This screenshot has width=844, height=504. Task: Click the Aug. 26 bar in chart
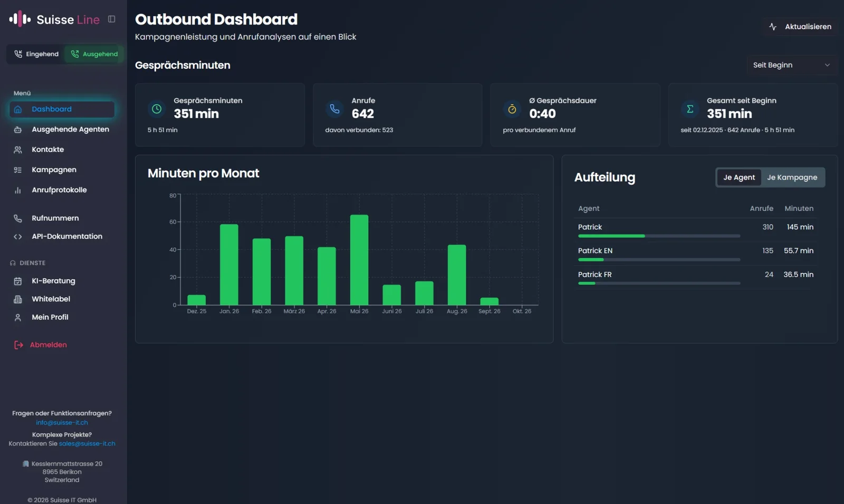pyautogui.click(x=457, y=275)
